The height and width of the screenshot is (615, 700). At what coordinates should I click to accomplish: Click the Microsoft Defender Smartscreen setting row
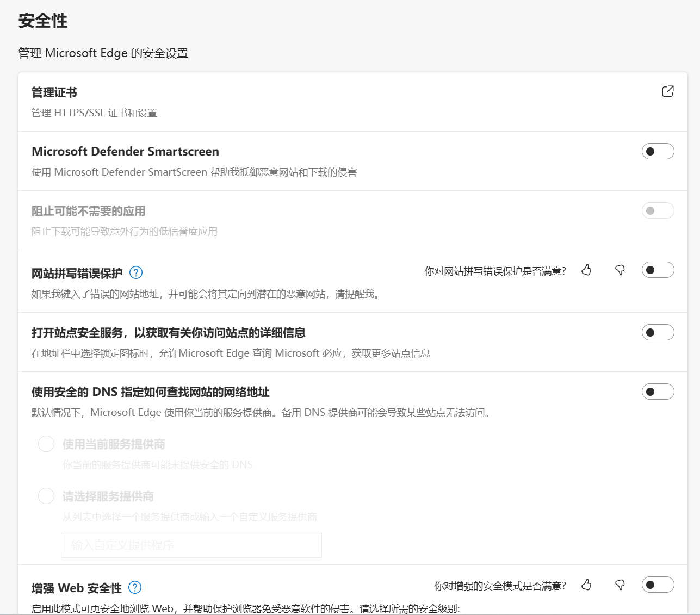[125, 151]
